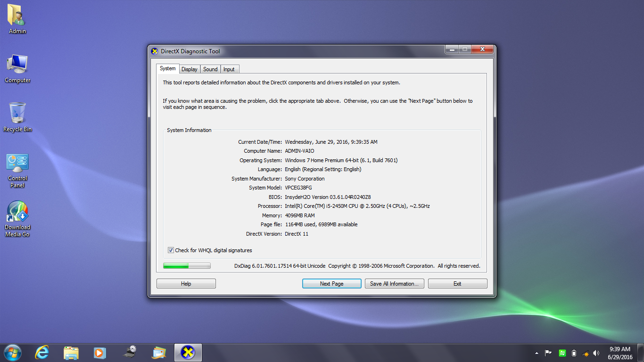Image resolution: width=644 pixels, height=362 pixels.
Task: Open the network tray icon
Action: pos(586,353)
